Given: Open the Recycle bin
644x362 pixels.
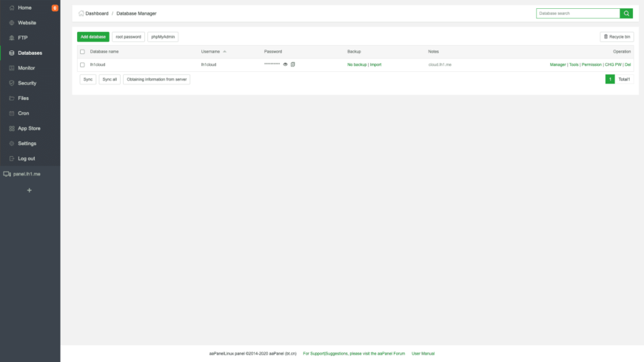Looking at the screenshot, I should 617,36.
